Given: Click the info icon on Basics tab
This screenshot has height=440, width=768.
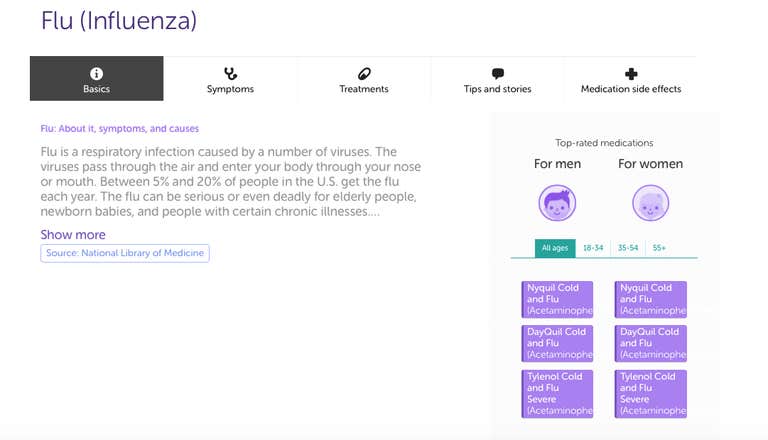Looking at the screenshot, I should click(96, 73).
